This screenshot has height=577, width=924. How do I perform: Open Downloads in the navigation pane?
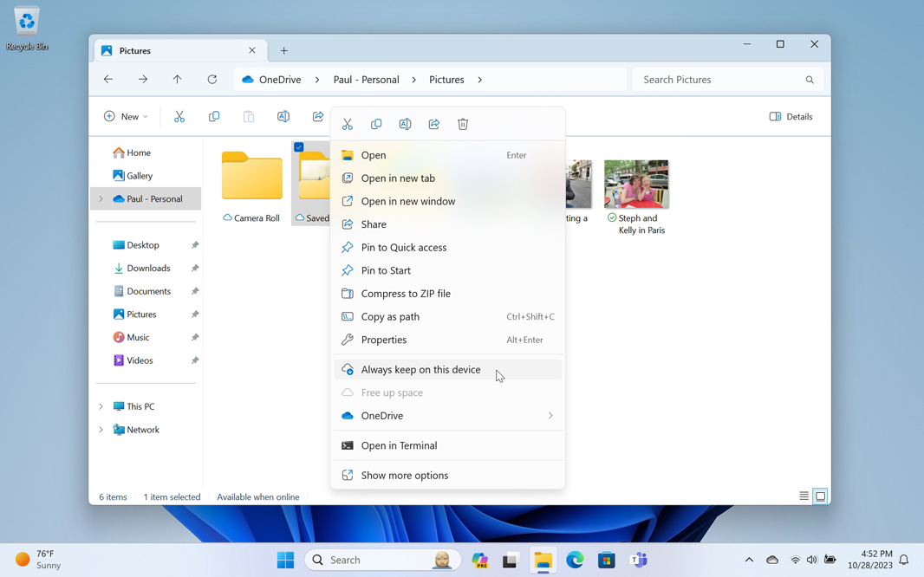click(x=148, y=269)
